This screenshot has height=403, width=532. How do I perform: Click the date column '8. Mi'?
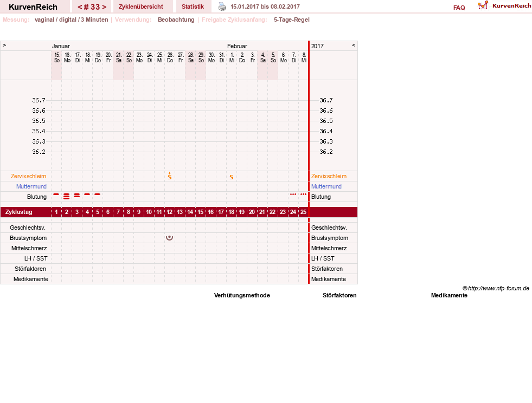304,57
